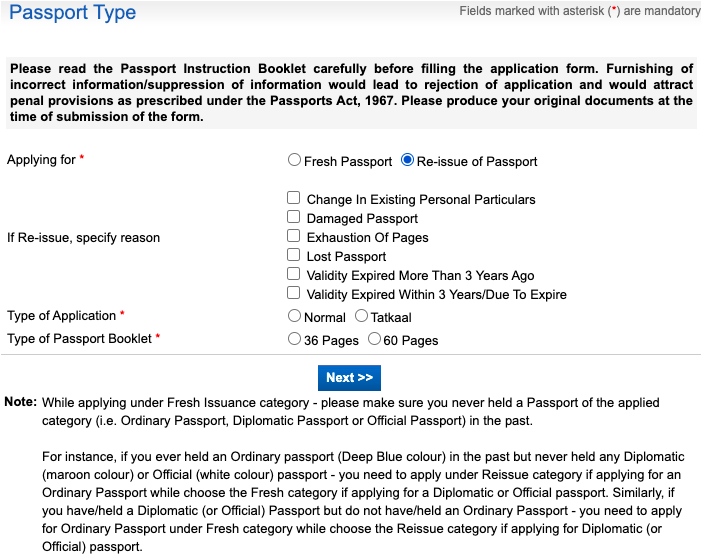Tick Validity Expired Within 3 Years/Due To Expire
This screenshot has width=711, height=559.
293,293
